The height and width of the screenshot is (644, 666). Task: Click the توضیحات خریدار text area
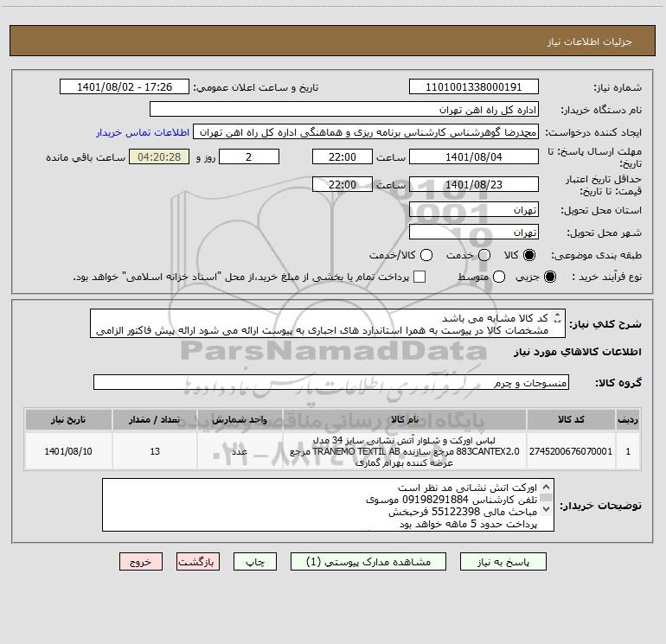(328, 505)
